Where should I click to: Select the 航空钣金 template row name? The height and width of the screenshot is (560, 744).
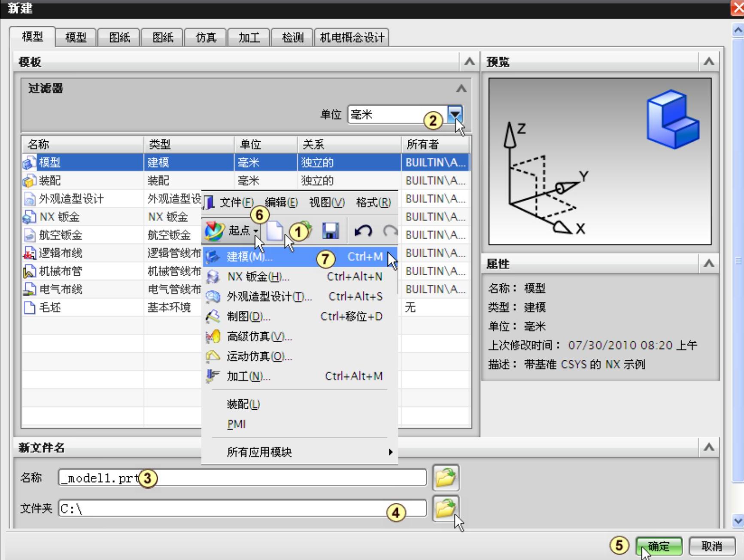click(61, 235)
